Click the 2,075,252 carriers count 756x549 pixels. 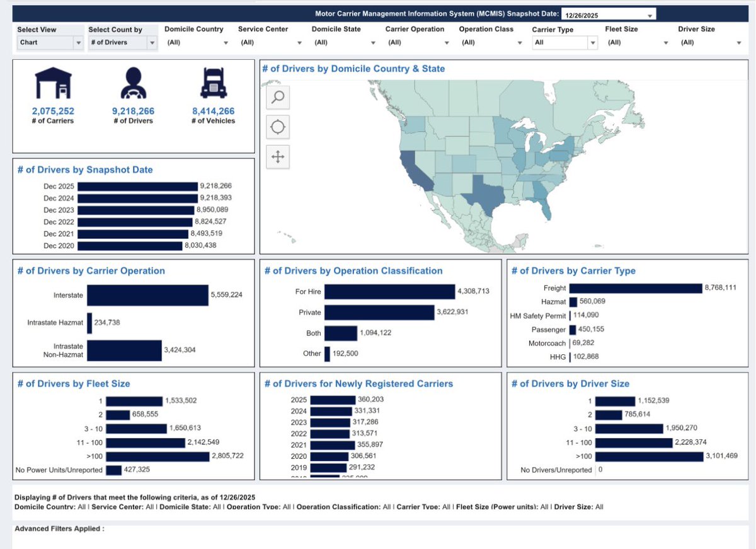click(x=53, y=111)
